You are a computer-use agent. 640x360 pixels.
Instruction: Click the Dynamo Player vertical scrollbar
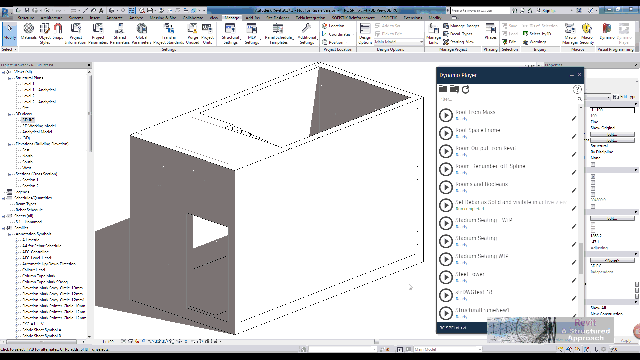coord(581,258)
